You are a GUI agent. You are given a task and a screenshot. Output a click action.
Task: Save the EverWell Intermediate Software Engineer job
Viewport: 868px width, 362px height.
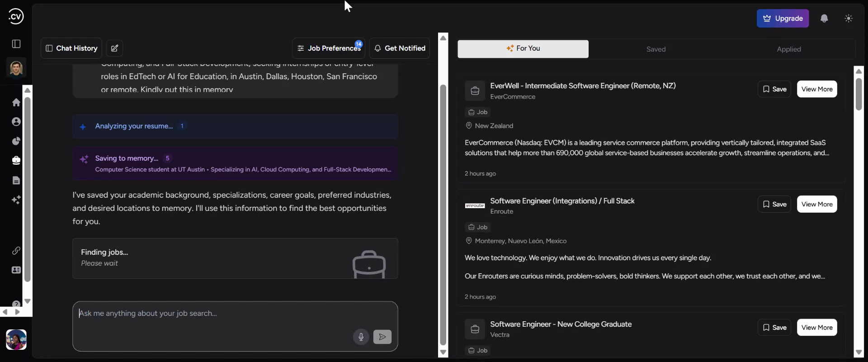pos(774,89)
